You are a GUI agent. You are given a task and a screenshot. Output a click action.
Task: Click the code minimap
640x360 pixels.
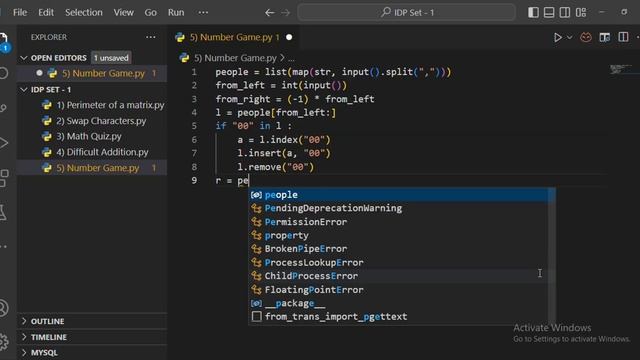[x=620, y=70]
